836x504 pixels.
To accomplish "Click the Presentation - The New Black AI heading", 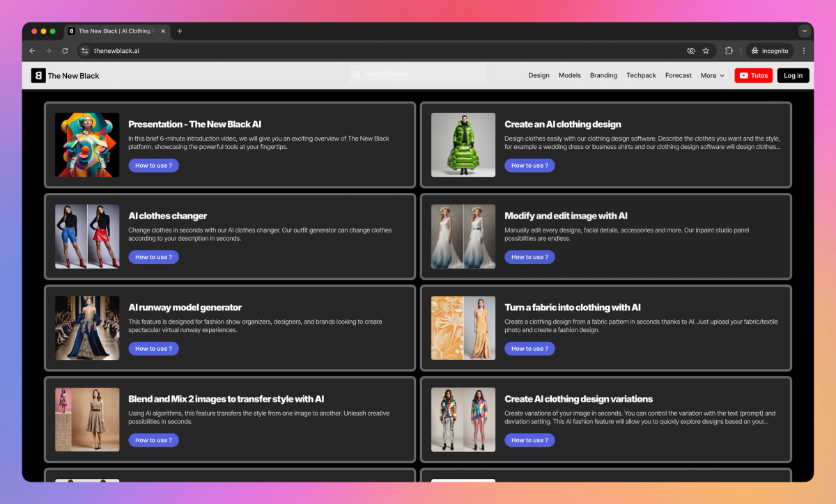I will coord(195,124).
